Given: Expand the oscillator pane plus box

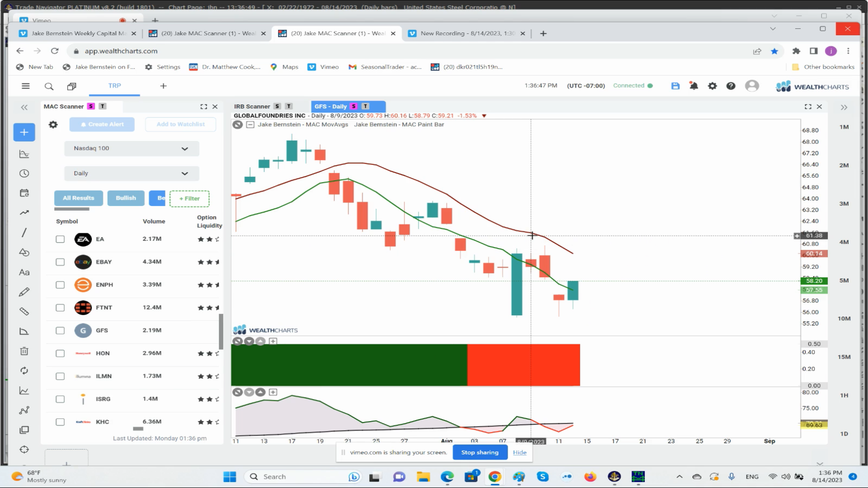Looking at the screenshot, I should tap(273, 392).
